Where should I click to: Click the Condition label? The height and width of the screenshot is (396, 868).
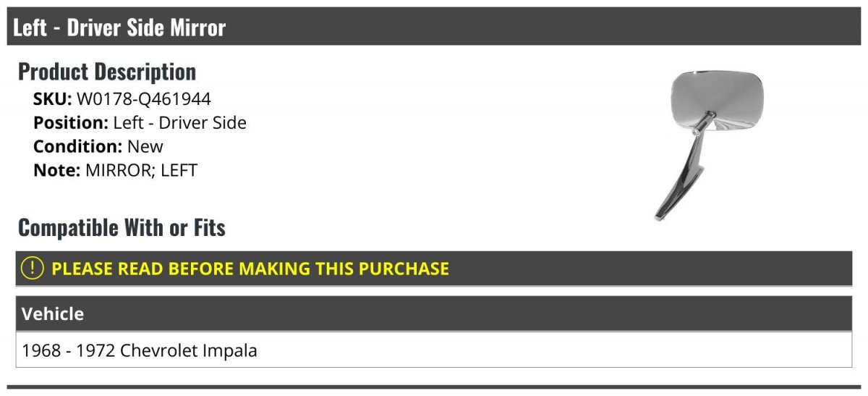tap(78, 146)
